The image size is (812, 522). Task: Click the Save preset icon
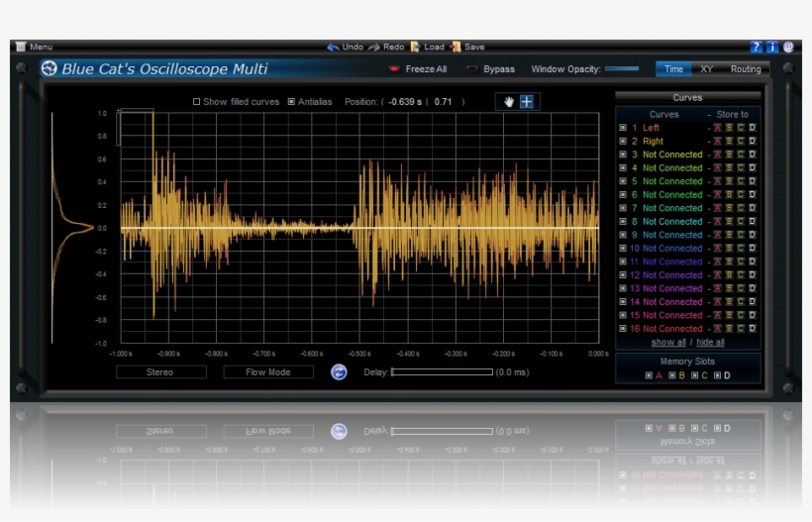click(456, 48)
